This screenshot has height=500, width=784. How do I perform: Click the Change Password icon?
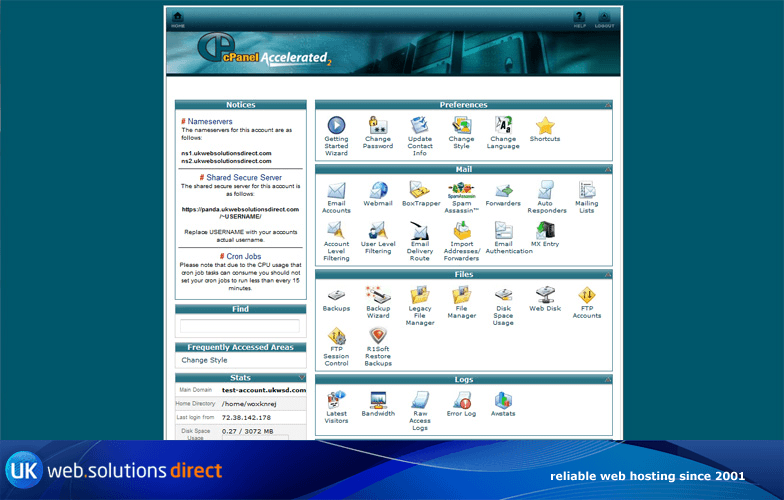(x=377, y=126)
